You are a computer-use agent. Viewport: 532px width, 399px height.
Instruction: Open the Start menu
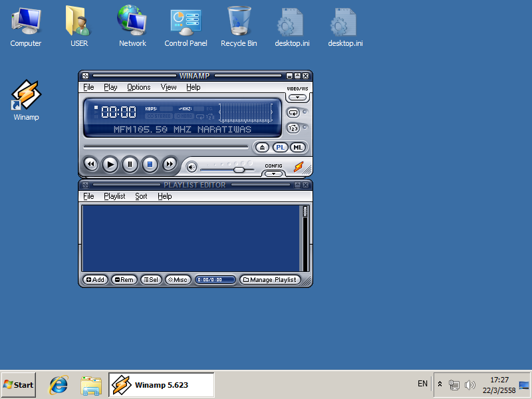19,385
